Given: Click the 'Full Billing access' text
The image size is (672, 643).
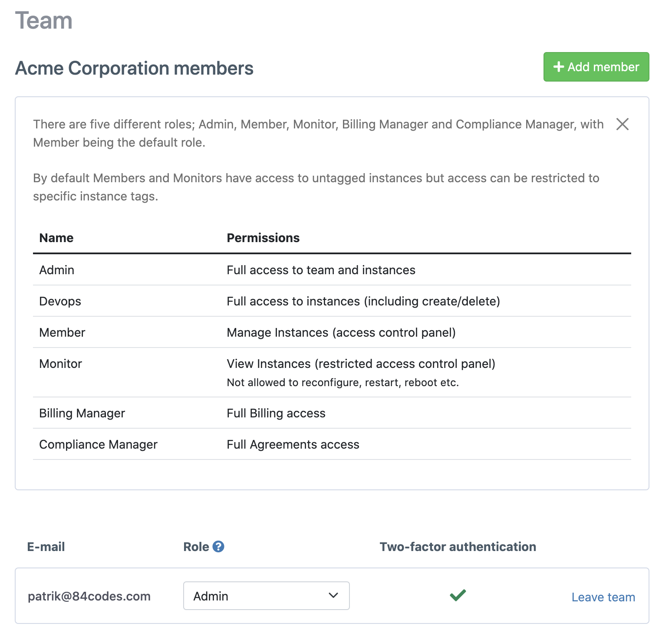Looking at the screenshot, I should 276,413.
